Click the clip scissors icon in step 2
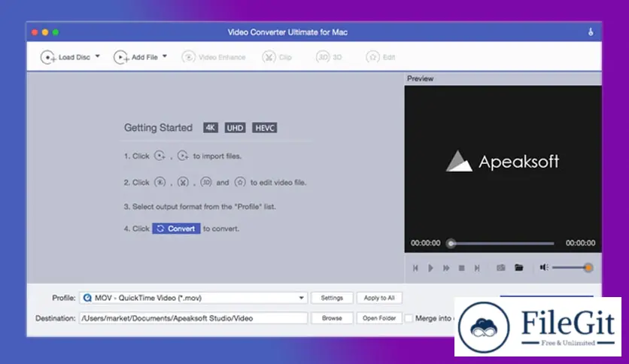Viewport: 629px width, 364px height. point(183,183)
